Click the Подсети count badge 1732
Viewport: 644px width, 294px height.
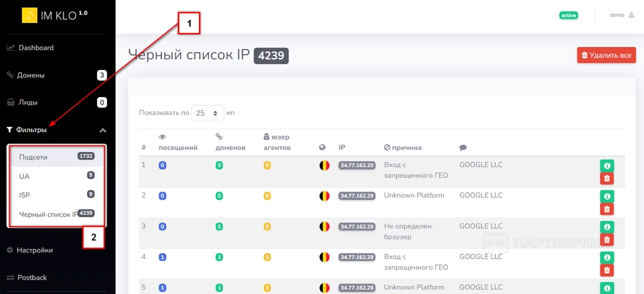pyautogui.click(x=86, y=156)
